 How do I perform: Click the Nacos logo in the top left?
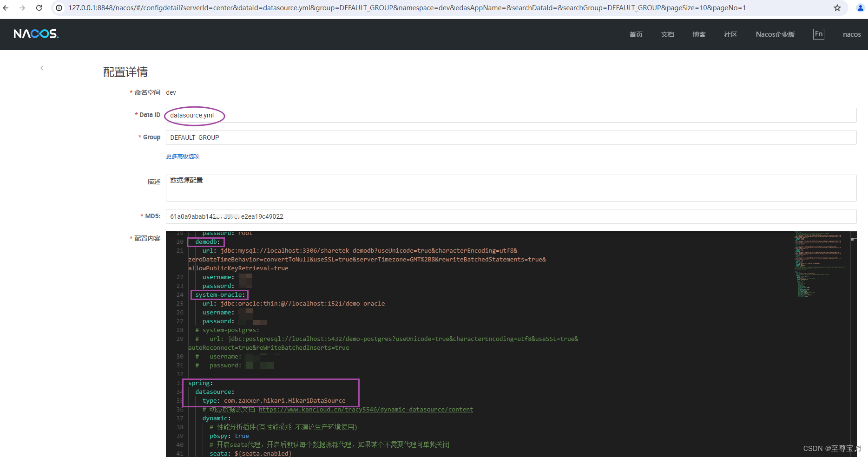(x=35, y=33)
